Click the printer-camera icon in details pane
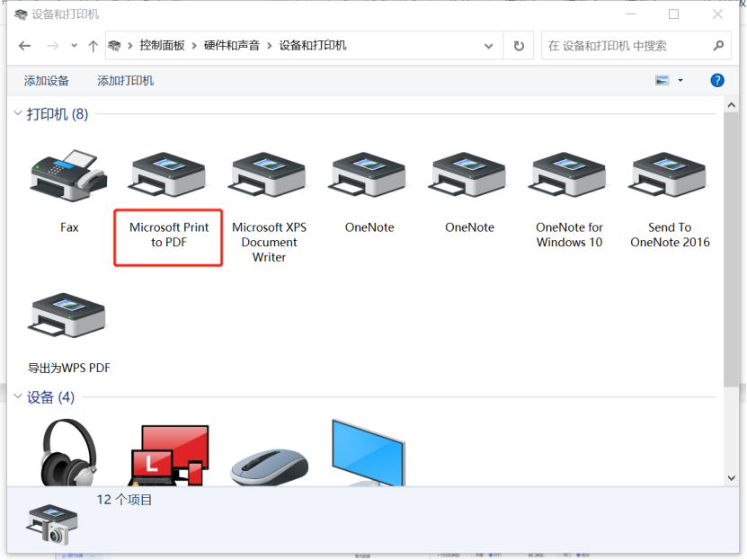 pyautogui.click(x=52, y=524)
